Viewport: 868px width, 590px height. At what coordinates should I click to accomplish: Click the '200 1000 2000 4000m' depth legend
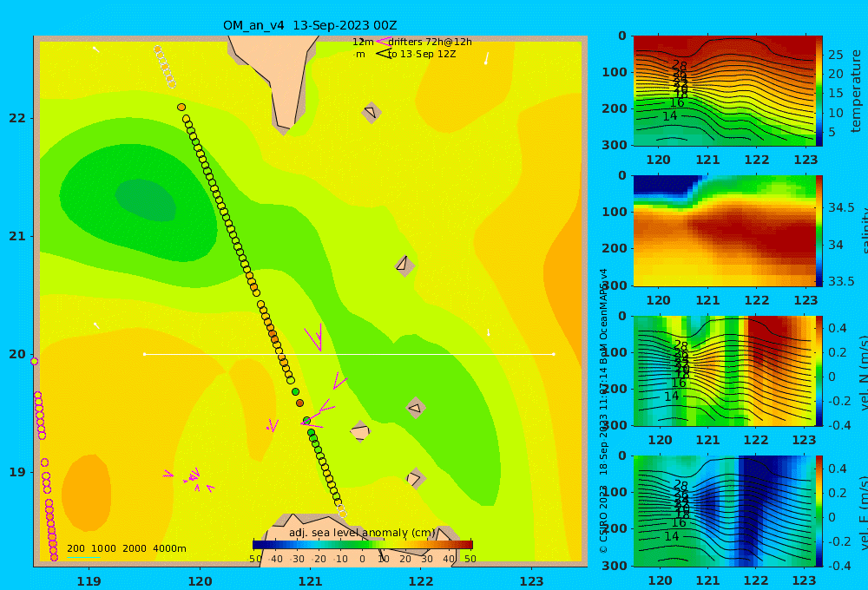126,548
